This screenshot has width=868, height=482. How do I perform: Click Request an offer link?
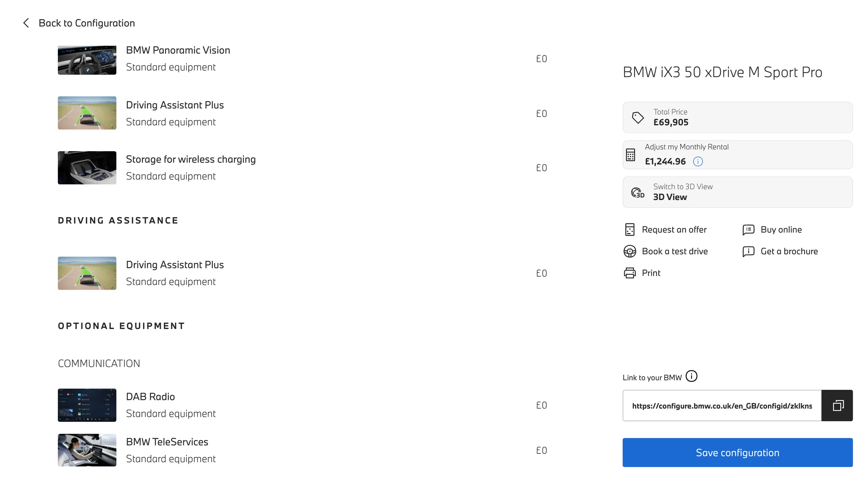[674, 230]
